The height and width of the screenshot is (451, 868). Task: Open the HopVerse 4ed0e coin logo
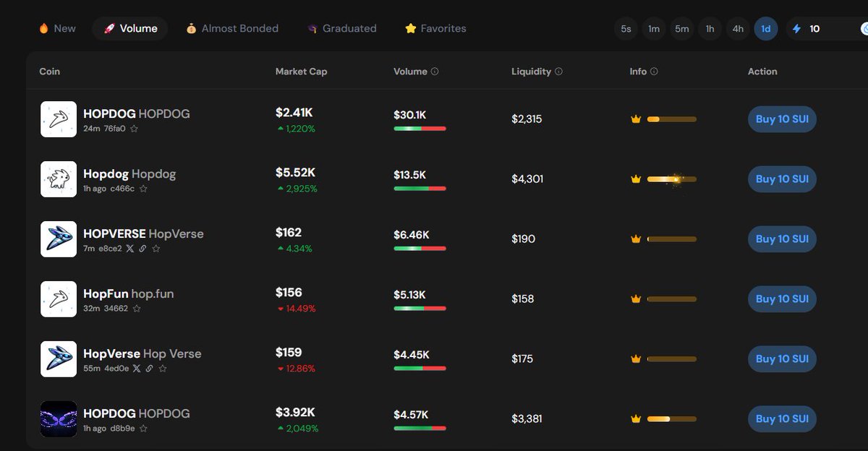tap(59, 359)
